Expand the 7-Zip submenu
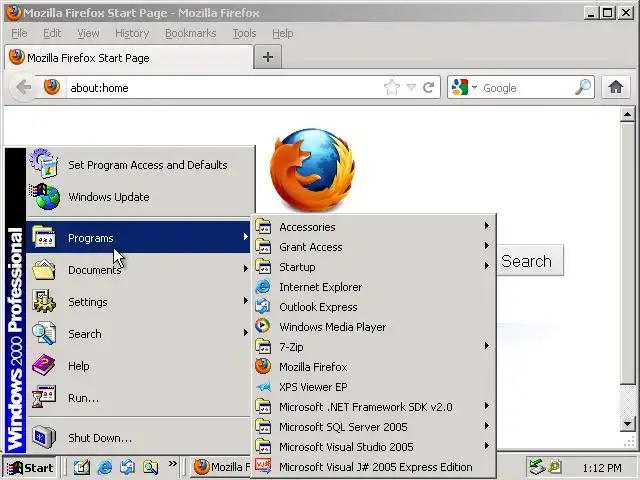Viewport: 640px width, 480px height. click(x=373, y=347)
